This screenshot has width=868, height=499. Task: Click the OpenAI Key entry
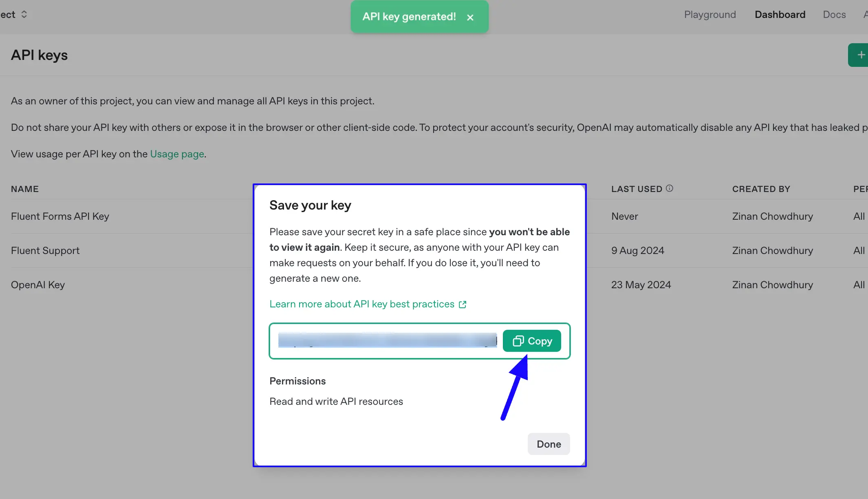(38, 284)
